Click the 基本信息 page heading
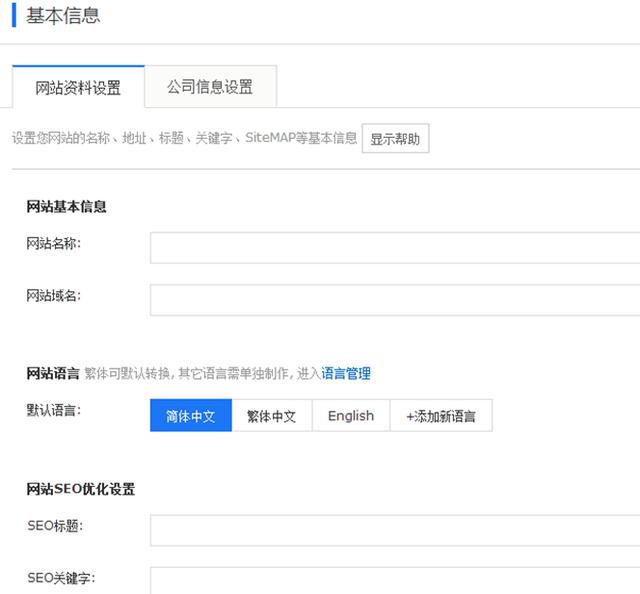Image resolution: width=640 pixels, height=594 pixels. 63,16
